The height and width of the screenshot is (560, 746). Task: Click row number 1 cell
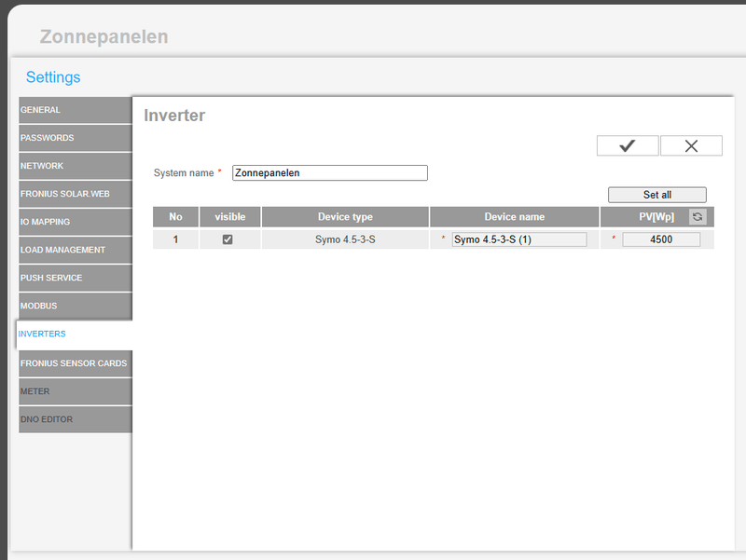pos(175,239)
